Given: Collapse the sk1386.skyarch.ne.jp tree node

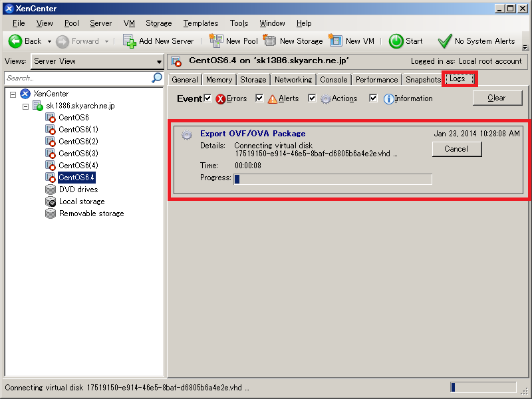Looking at the screenshot, I should coord(25,106).
